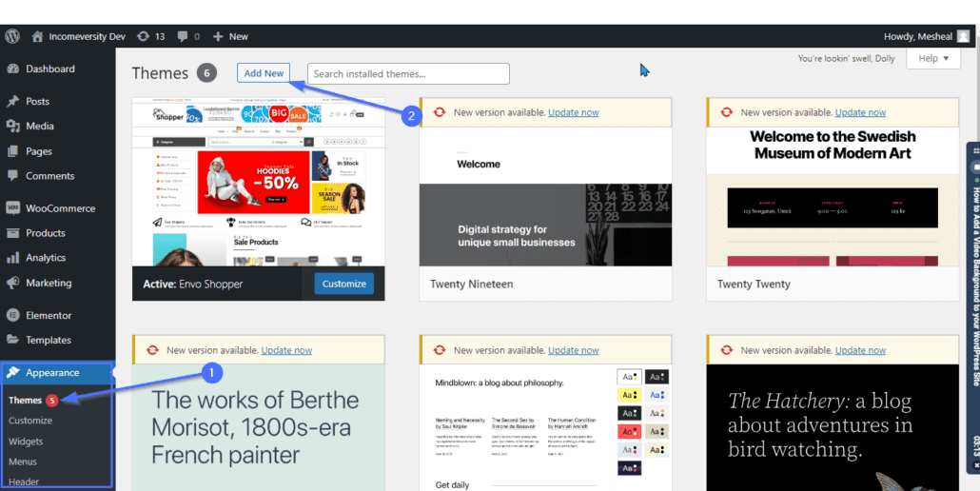Image resolution: width=980 pixels, height=491 pixels.
Task: Open the user avatar next to Howdy, Mesheal
Action: [x=964, y=36]
